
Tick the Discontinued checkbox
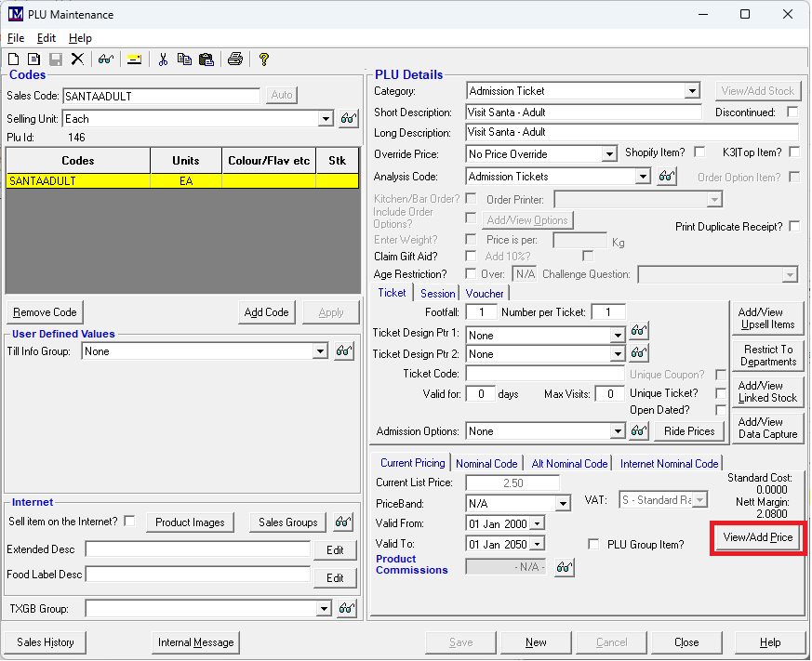(792, 112)
